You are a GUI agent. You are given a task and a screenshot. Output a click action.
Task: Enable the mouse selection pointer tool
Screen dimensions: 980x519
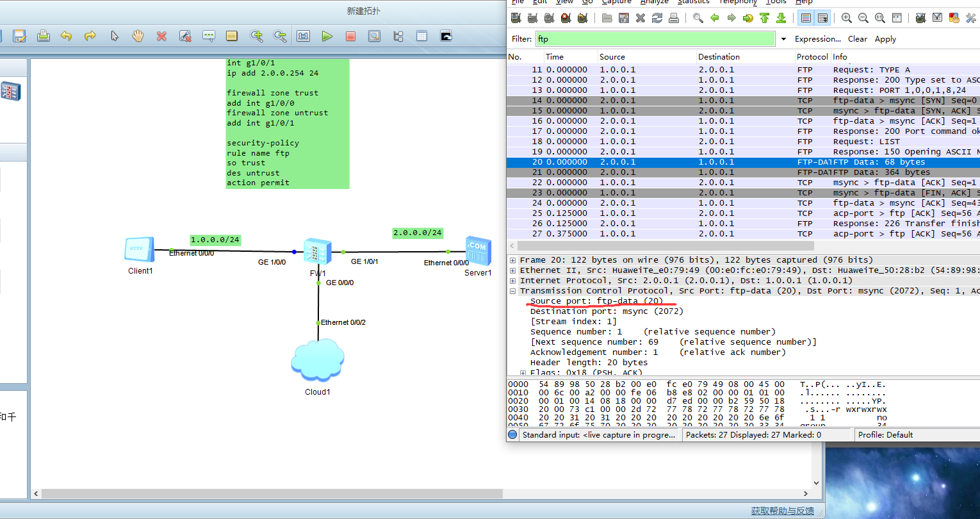pos(113,36)
